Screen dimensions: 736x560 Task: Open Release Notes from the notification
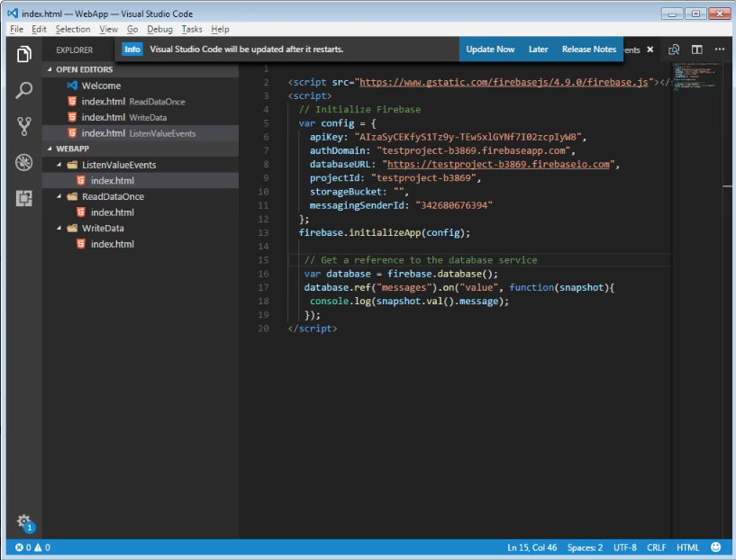(589, 50)
